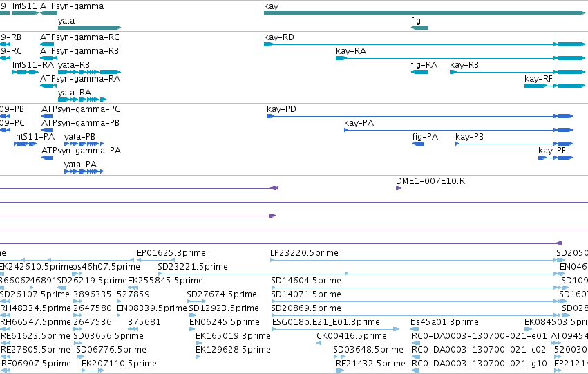The width and height of the screenshot is (588, 374).
Task: Click transcript ATPsyn-gamma-RC
Action: [47, 44]
